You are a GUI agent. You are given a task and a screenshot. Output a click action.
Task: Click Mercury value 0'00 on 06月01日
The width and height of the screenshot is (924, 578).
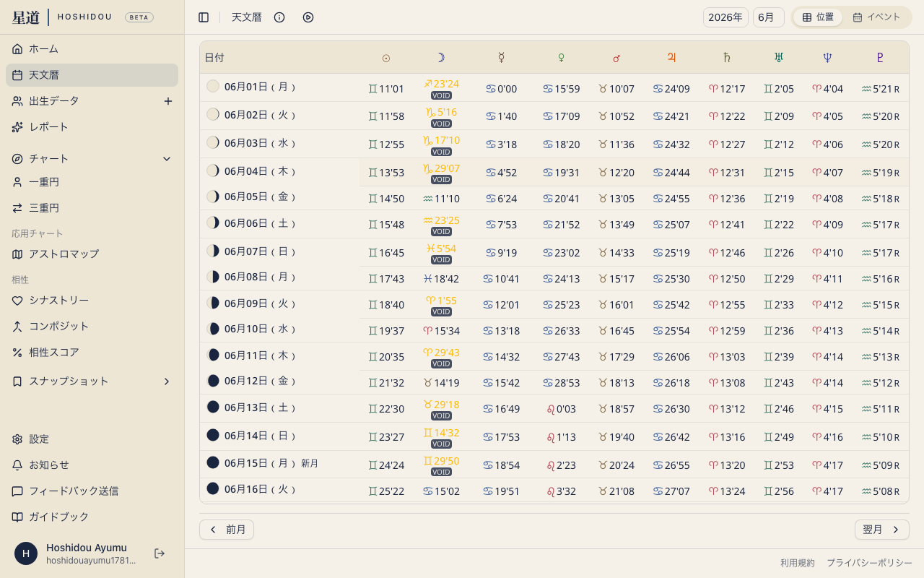coord(501,89)
